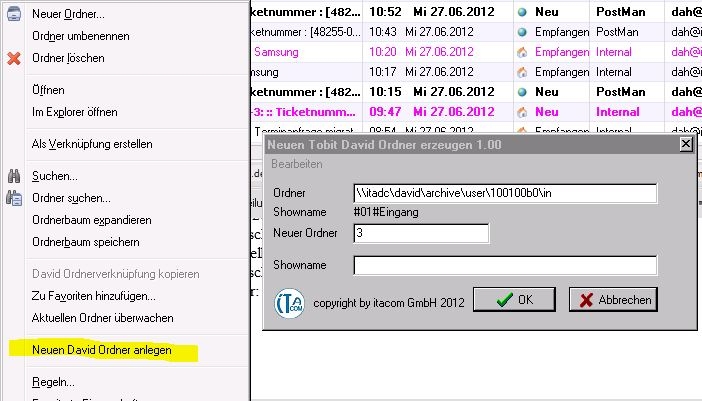702x401 pixels.
Task: Click the copyright by itacom GmbH 2012 text
Action: 389,303
